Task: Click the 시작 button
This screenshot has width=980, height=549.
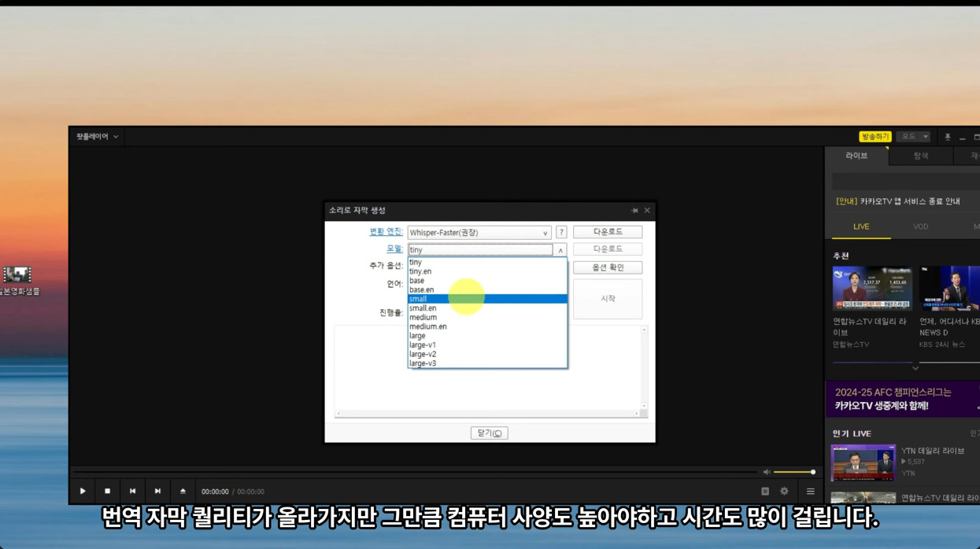Action: click(608, 299)
